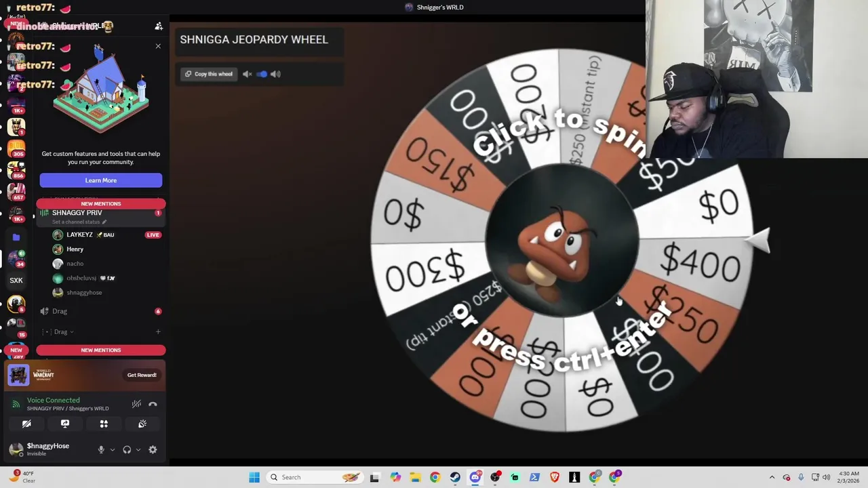Open the server with the 856 badge

[x=16, y=169]
